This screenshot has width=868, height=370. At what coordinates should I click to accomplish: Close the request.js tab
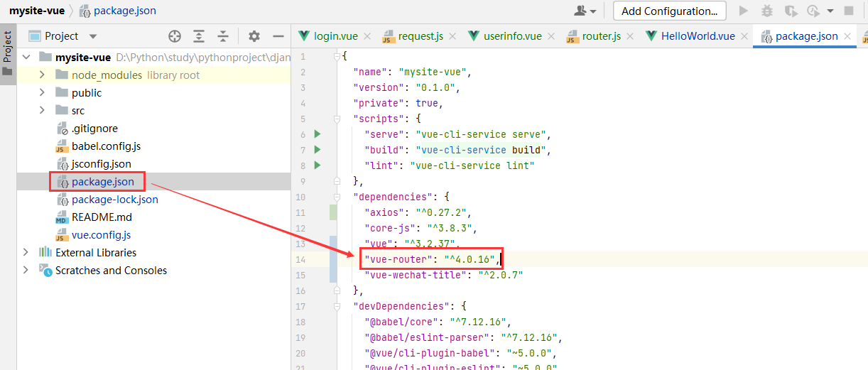452,36
